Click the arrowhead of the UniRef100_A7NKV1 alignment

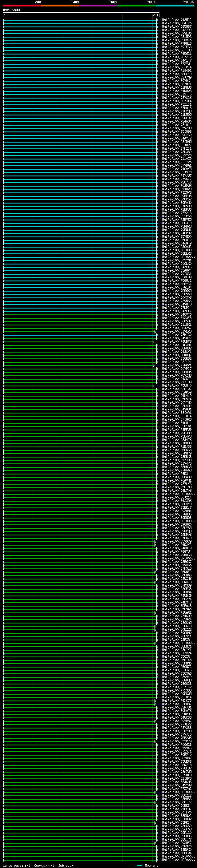[154, 365]
